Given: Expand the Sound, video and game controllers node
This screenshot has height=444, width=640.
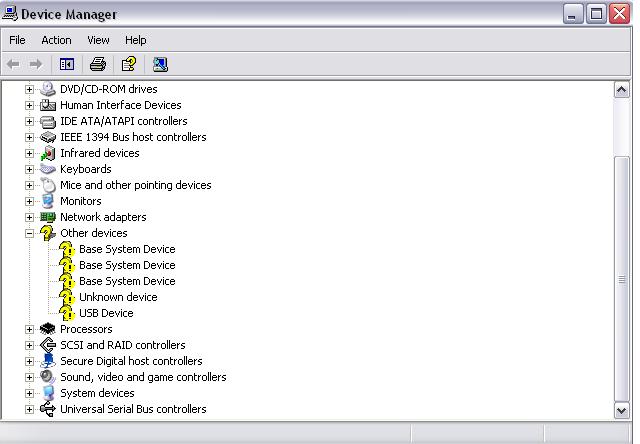Looking at the screenshot, I should click(x=29, y=377).
